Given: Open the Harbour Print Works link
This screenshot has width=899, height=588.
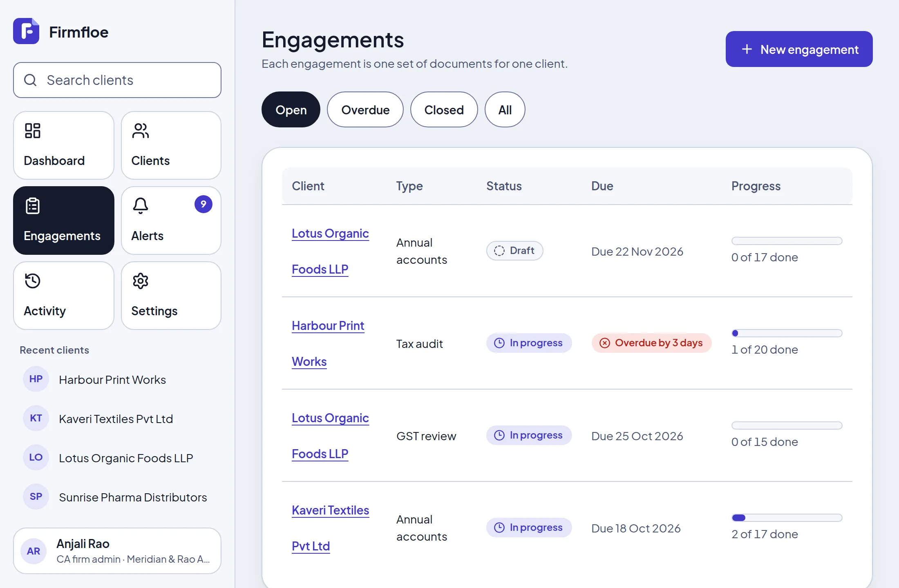Looking at the screenshot, I should click(328, 343).
